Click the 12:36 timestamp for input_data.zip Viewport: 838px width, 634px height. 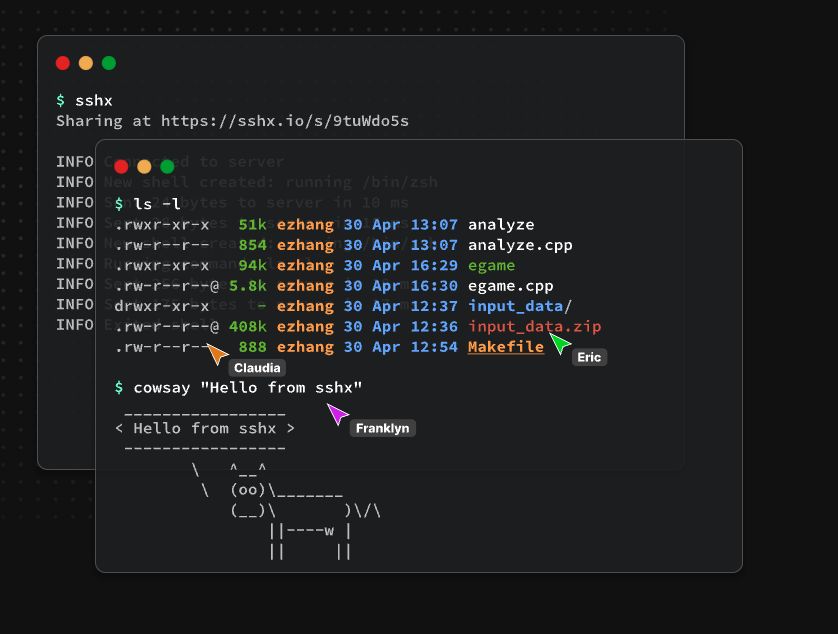[434, 327]
